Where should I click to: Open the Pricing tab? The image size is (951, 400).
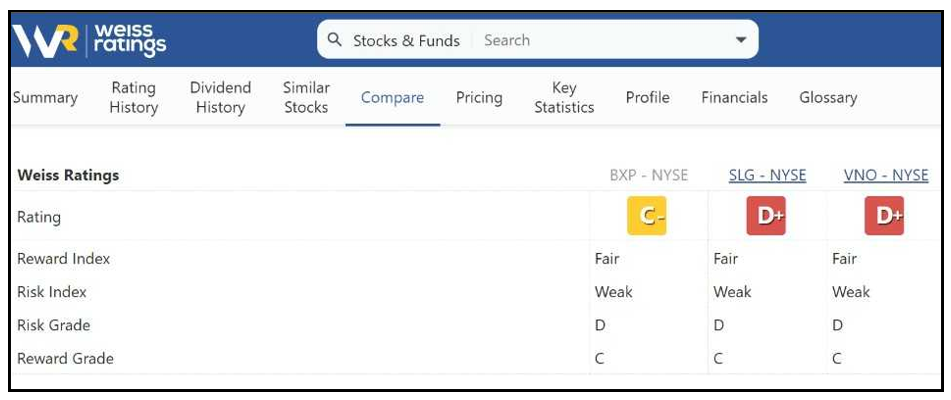[479, 98]
